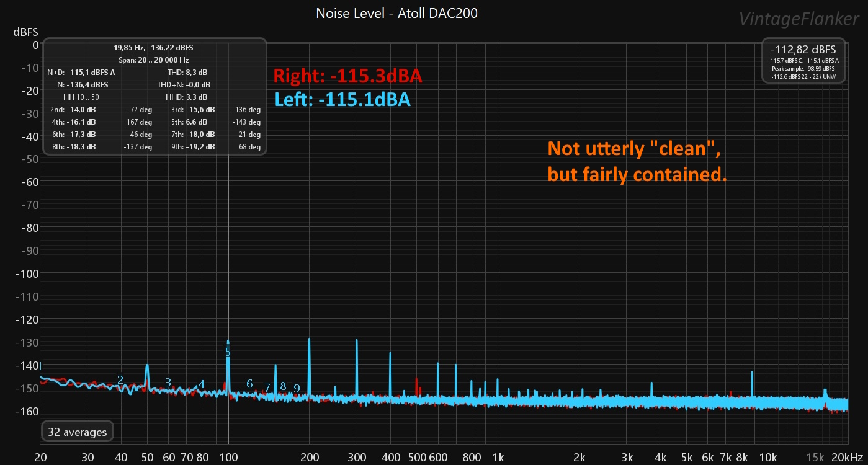Click the '200' label on the frequency axis
This screenshot has height=465, width=868.
click(310, 458)
